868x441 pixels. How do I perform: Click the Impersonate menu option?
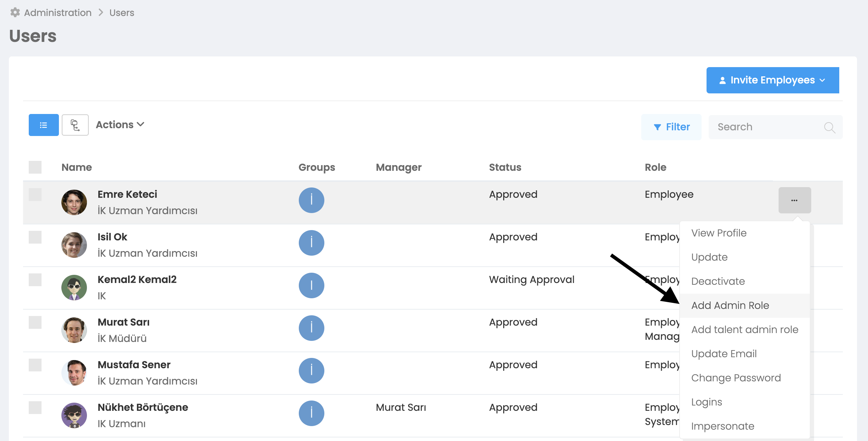[x=723, y=426]
